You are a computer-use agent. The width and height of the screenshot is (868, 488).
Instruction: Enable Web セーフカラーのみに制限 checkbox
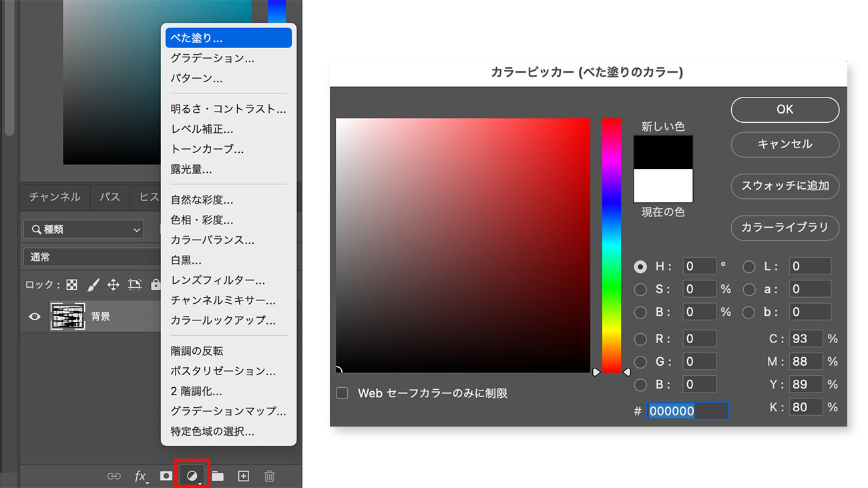click(x=342, y=393)
